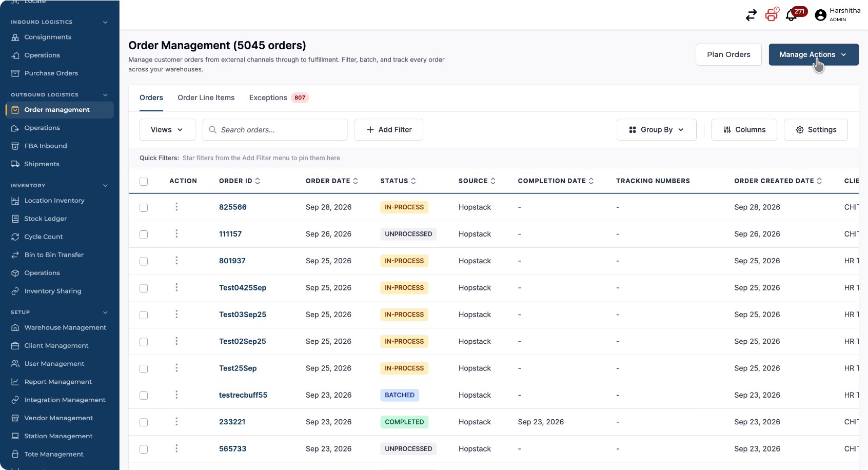The width and height of the screenshot is (868, 470).
Task: Select the Orders tab
Action: click(151, 97)
